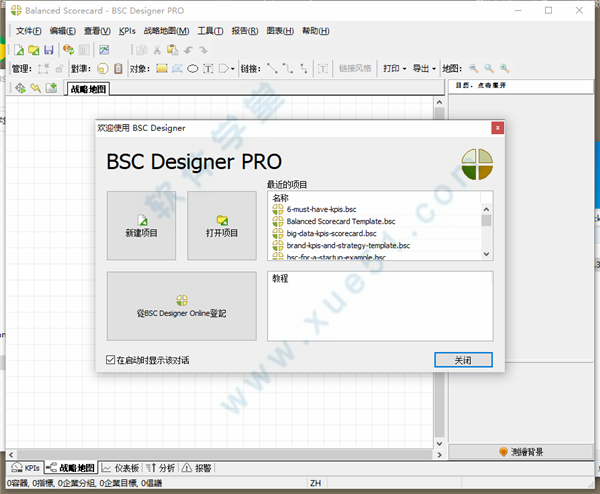
Task: Open the 战略地图(M) menu
Action: point(166,31)
